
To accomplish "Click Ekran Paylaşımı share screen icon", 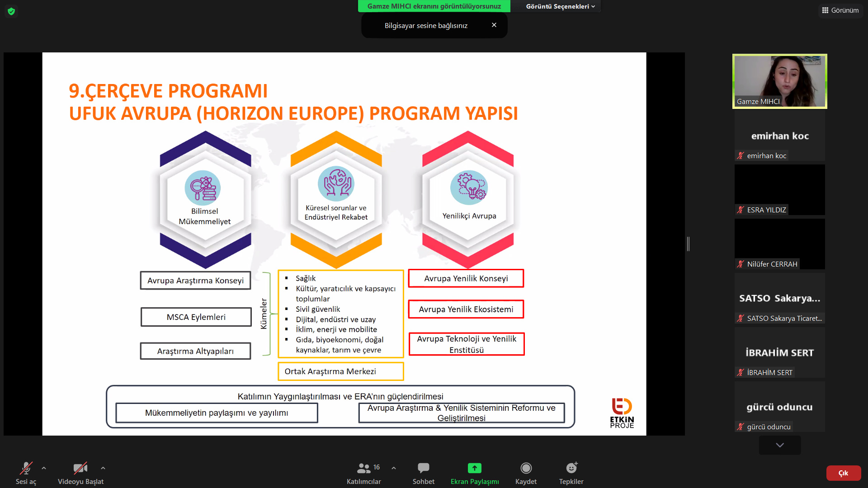I will [x=474, y=469].
